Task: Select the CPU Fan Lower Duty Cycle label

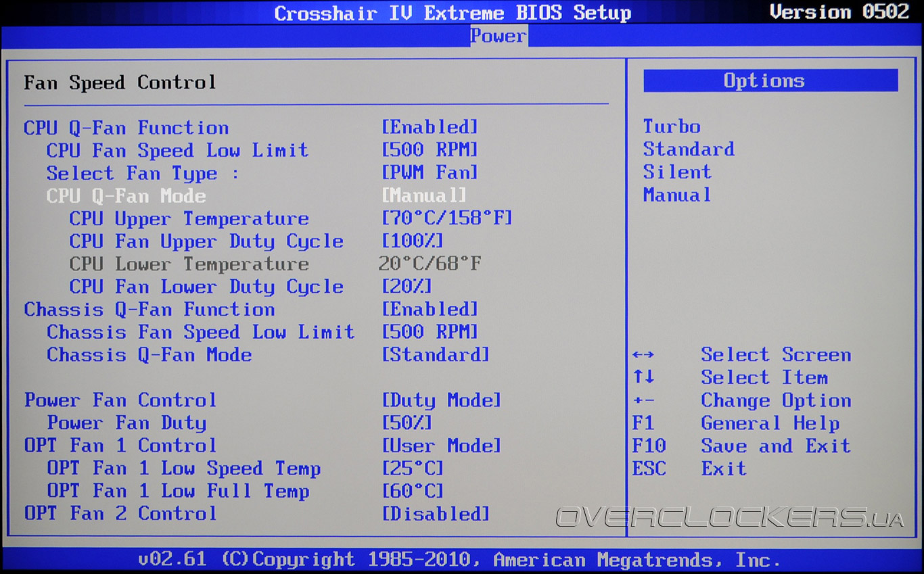Action: tap(206, 286)
